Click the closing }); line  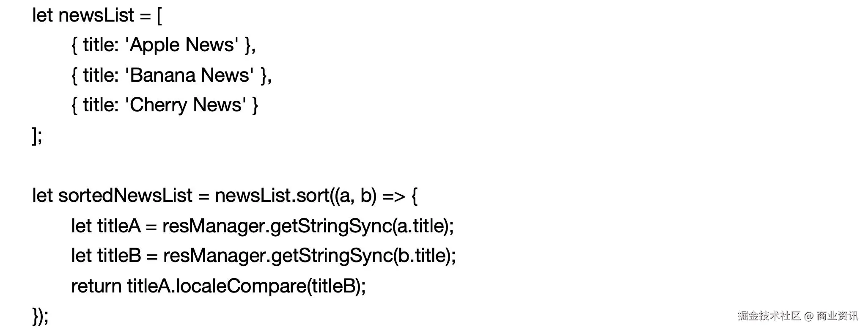(x=40, y=316)
